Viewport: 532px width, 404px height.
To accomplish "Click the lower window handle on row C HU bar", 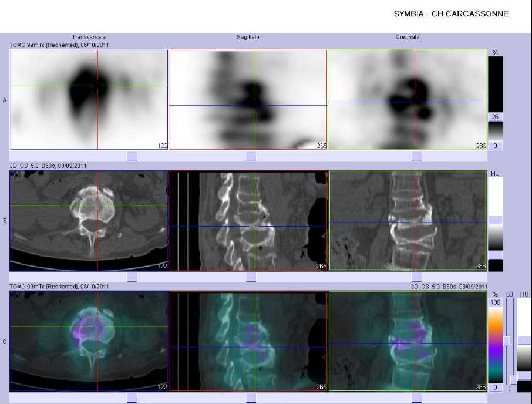I will [524, 376].
